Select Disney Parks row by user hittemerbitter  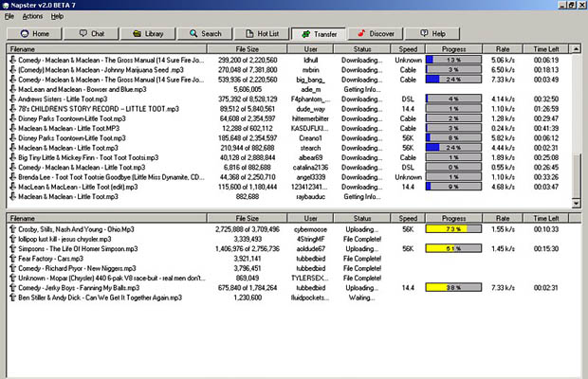288,118
